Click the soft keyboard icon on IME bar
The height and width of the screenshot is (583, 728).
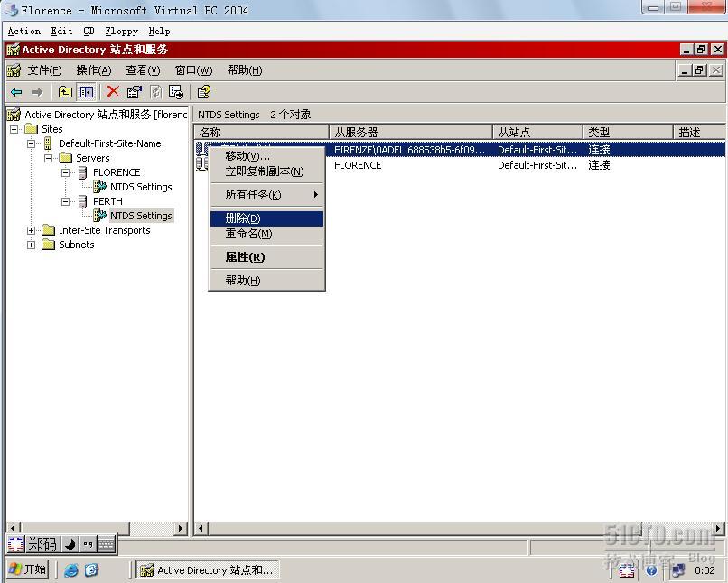(x=107, y=543)
